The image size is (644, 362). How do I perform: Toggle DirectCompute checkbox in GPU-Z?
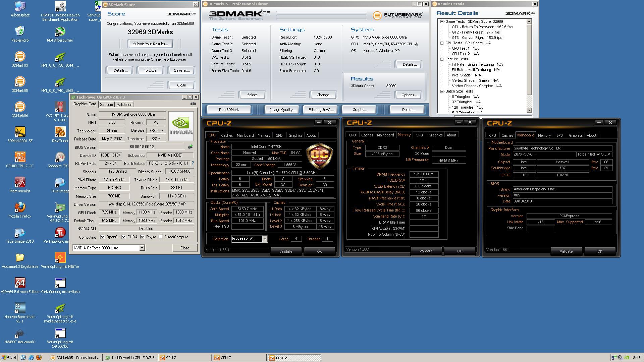[161, 237]
